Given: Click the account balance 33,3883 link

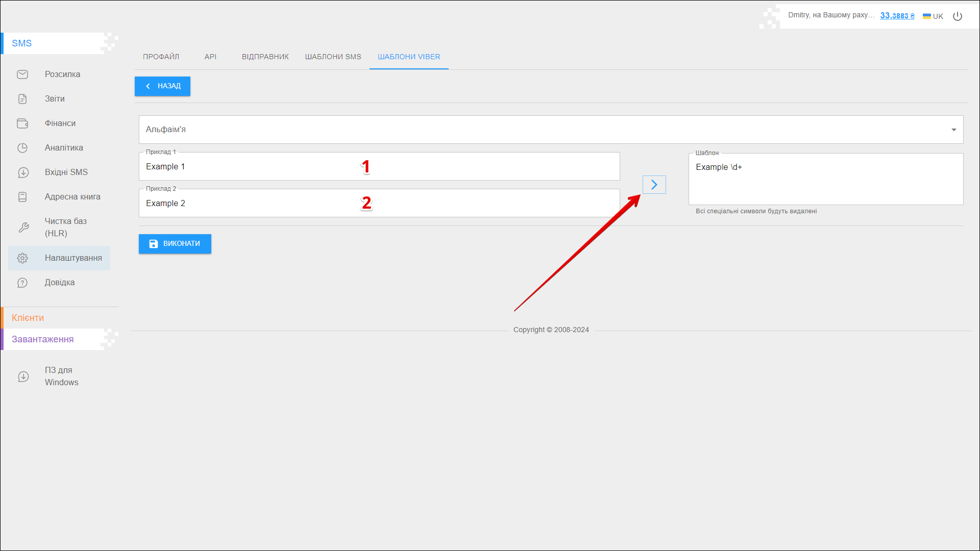Looking at the screenshot, I should click(x=897, y=16).
